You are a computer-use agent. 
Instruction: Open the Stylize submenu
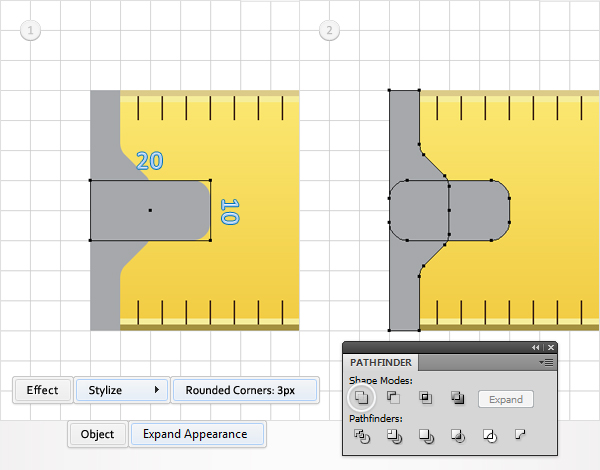pos(122,390)
